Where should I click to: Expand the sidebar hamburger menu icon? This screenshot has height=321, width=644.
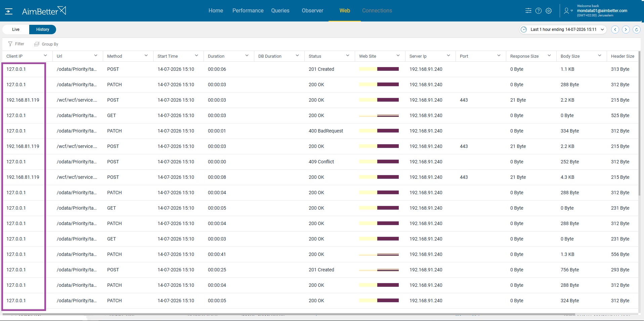(x=9, y=11)
